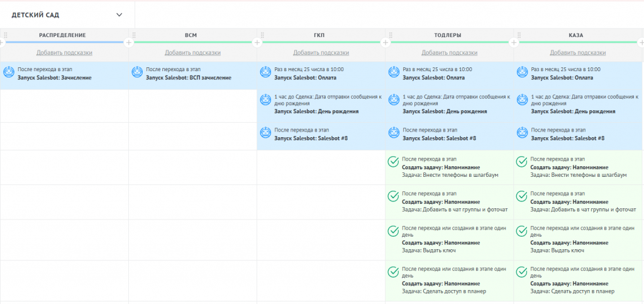Open Добавить в чат группы task in ТОДЛЕРЫ

(x=455, y=210)
